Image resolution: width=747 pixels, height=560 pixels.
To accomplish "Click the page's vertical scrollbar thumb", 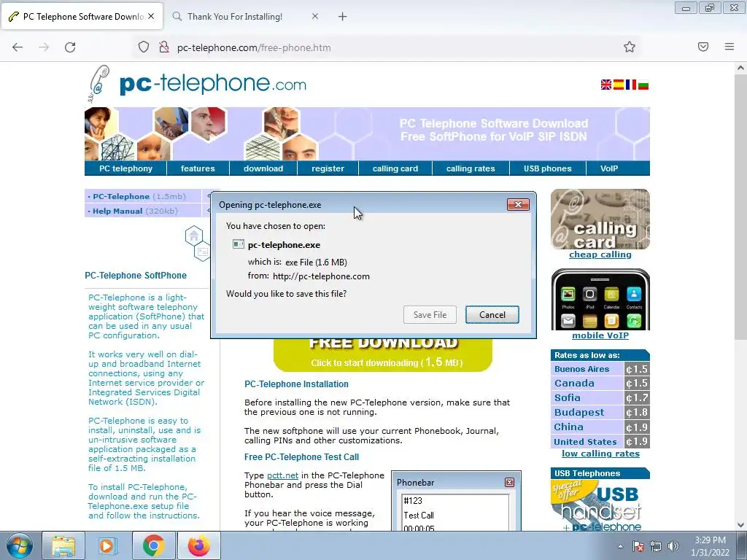I will [740, 206].
